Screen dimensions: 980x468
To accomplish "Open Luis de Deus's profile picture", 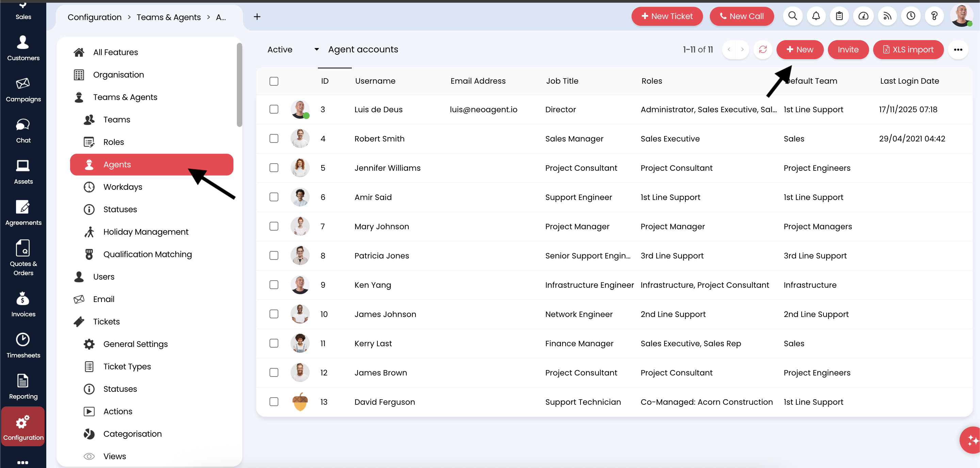I will click(300, 109).
